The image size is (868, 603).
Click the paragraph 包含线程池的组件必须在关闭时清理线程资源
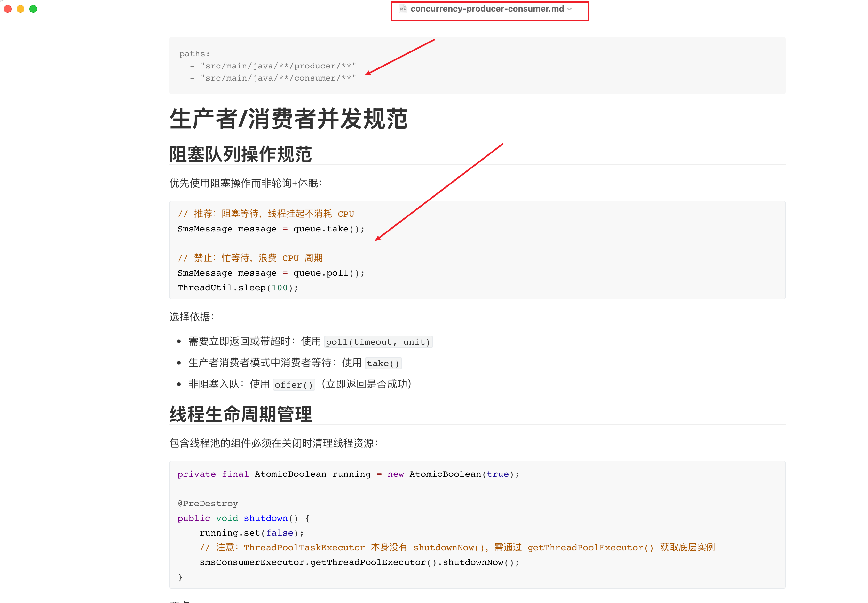[x=273, y=443]
